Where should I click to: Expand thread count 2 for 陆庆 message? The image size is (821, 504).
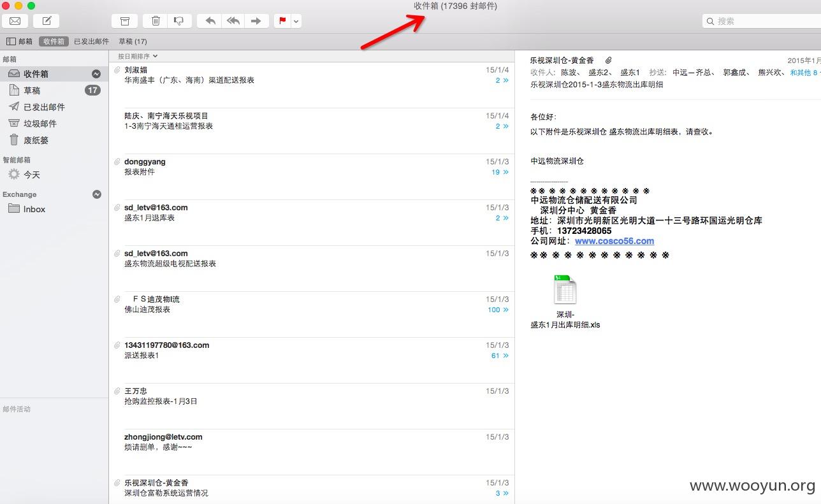(502, 126)
